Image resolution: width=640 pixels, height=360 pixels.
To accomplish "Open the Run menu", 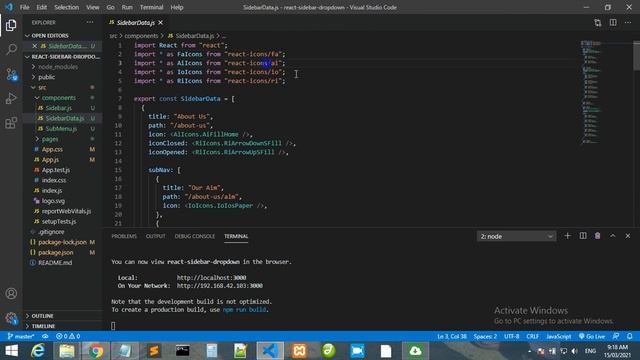I will 127,7.
